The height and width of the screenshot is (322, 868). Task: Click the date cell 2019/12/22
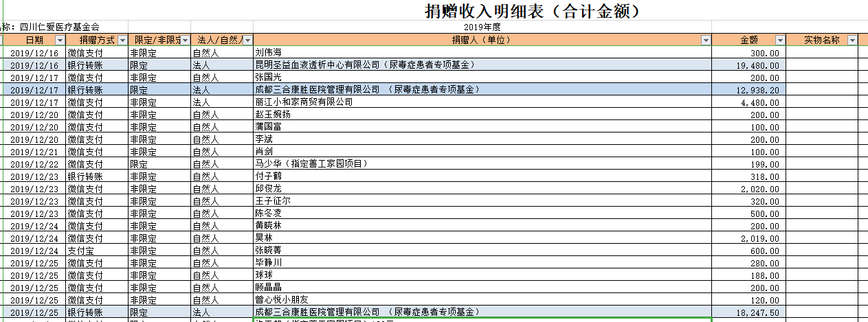pos(34,163)
